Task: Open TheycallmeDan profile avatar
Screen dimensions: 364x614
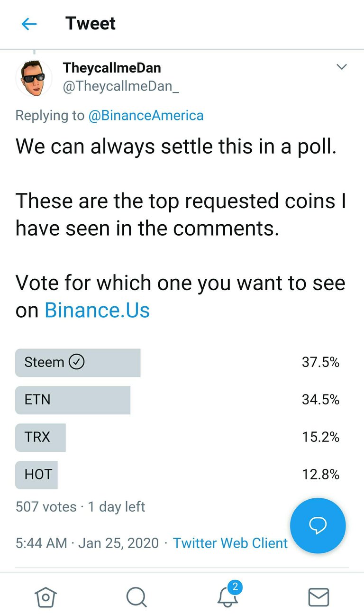Action: 34,78
